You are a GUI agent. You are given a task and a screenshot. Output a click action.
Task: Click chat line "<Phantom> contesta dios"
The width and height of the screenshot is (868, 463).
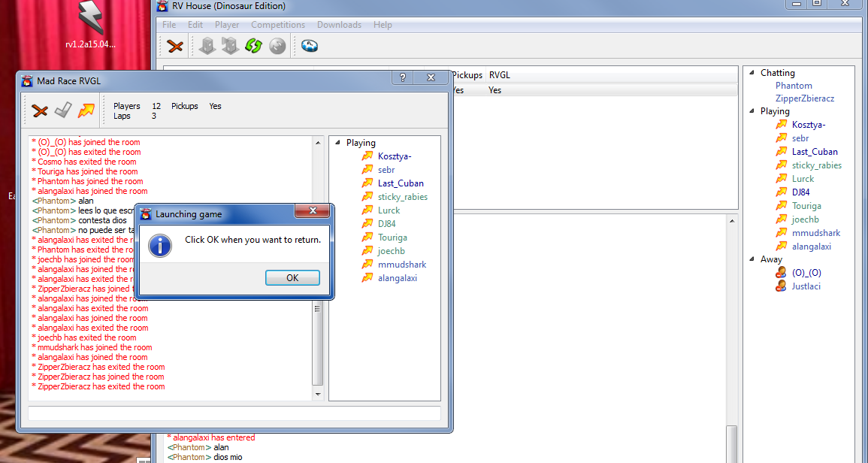pos(79,220)
